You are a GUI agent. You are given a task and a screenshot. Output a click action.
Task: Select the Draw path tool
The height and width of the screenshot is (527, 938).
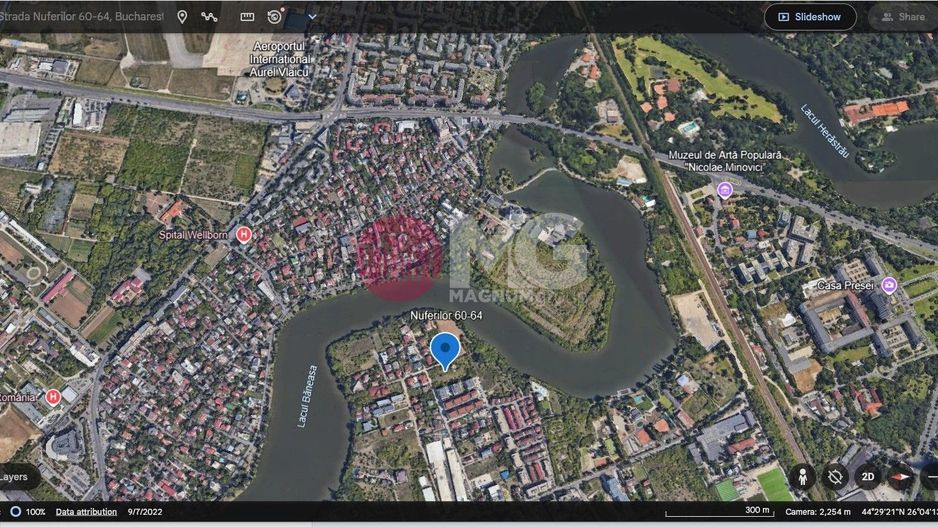coord(209,17)
